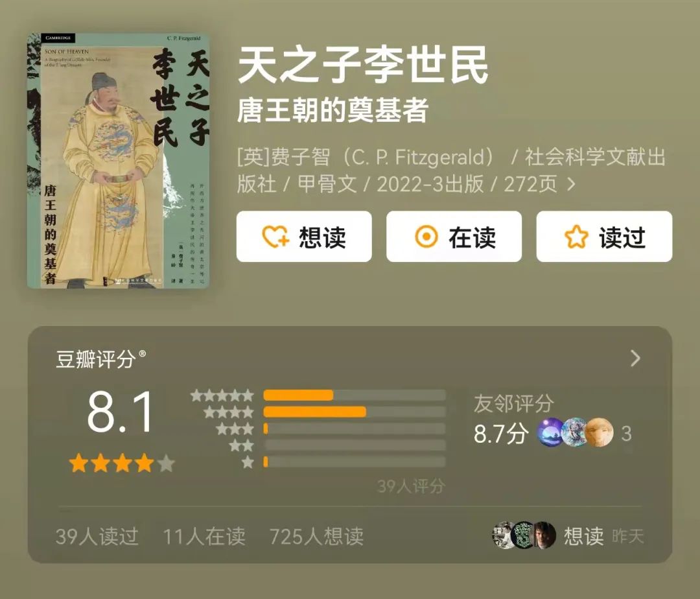
Task: Expand book details chevron after 272页
Action: coord(571,184)
